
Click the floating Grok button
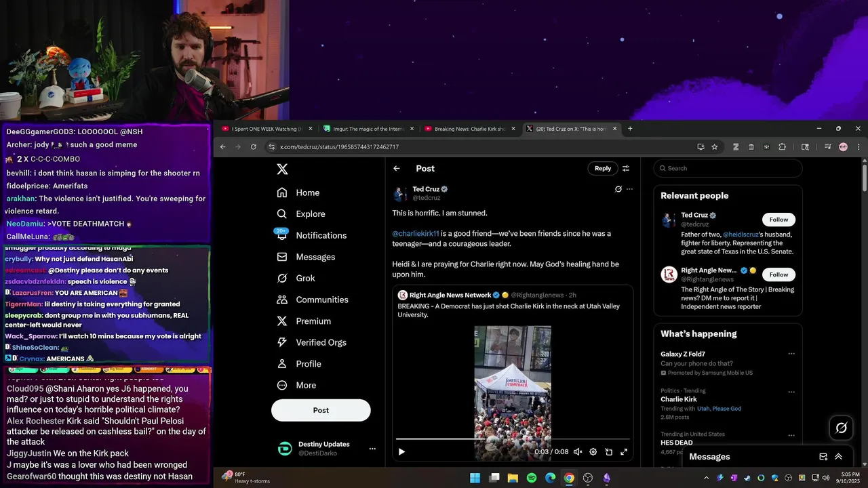842,428
